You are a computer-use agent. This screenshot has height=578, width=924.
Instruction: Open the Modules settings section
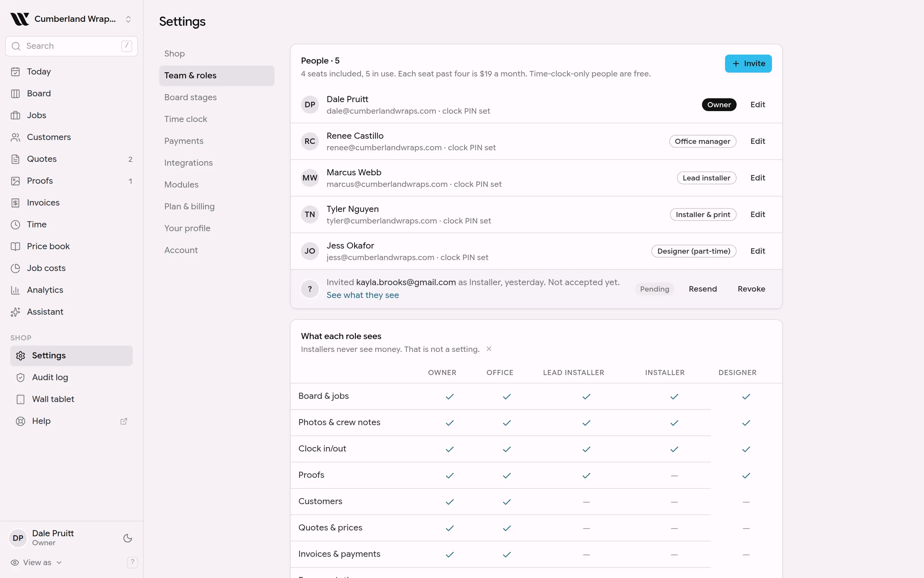[x=217, y=185]
